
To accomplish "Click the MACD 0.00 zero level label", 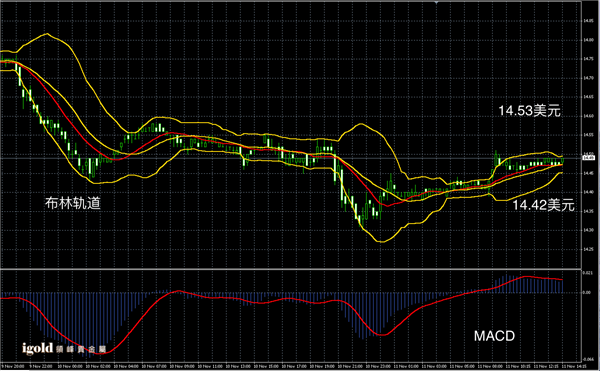I will coord(587,293).
